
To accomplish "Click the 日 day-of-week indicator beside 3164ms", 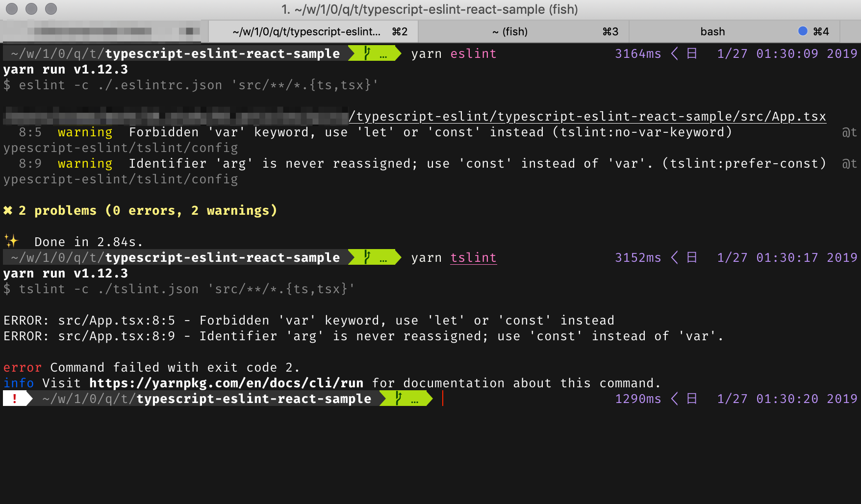I will 692,53.
